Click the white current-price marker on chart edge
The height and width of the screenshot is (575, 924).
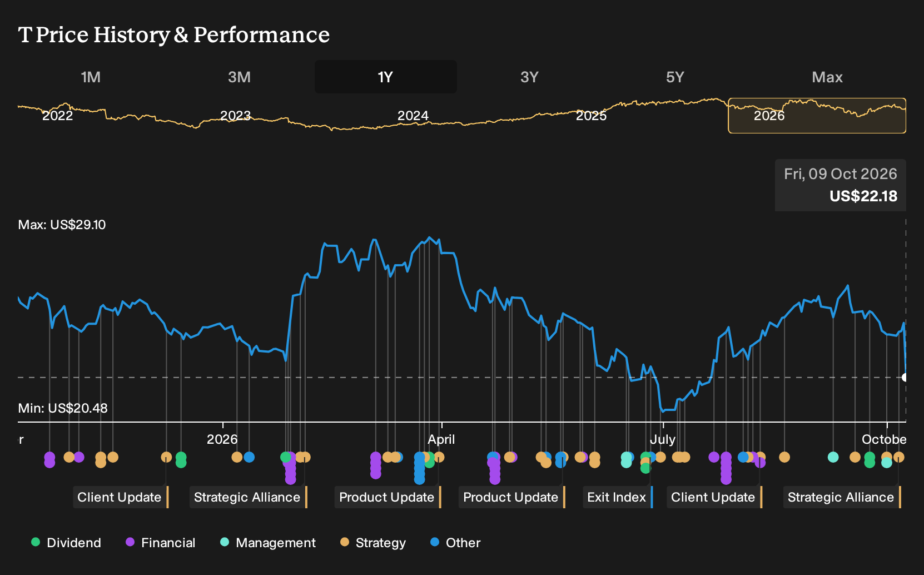pyautogui.click(x=905, y=378)
